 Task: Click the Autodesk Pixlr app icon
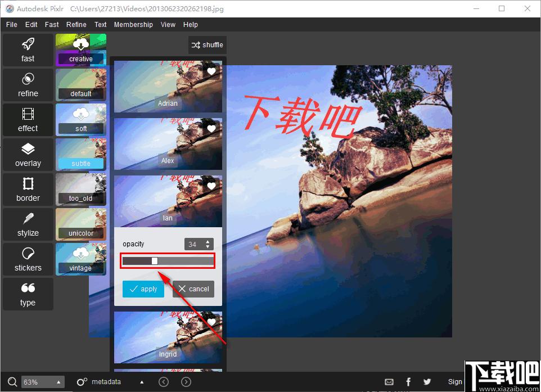[x=10, y=8]
